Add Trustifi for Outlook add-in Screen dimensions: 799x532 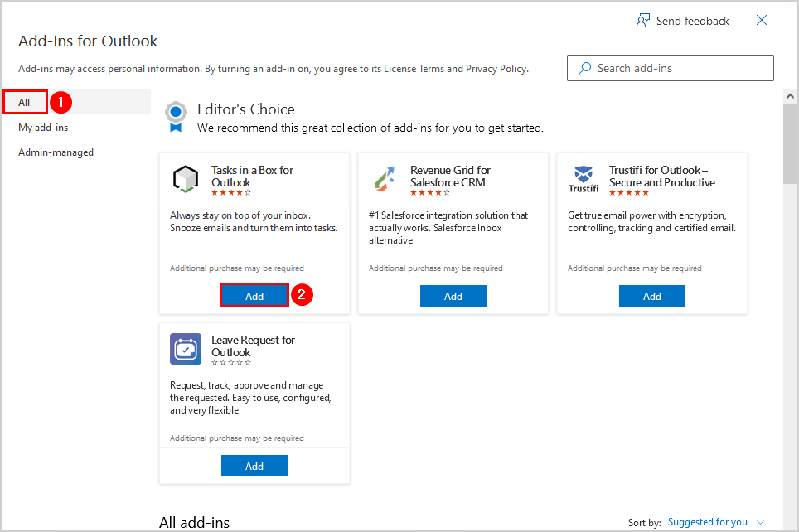pos(652,296)
